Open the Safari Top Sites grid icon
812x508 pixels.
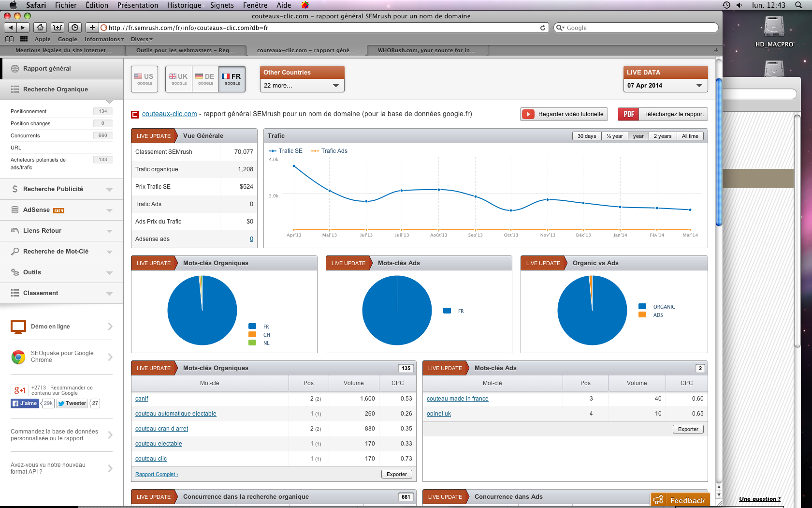click(x=24, y=39)
